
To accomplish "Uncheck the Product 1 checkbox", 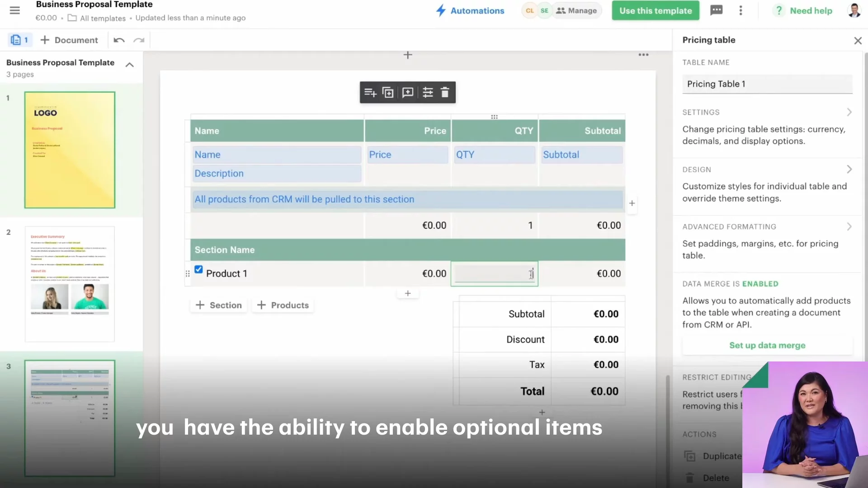I will tap(198, 269).
